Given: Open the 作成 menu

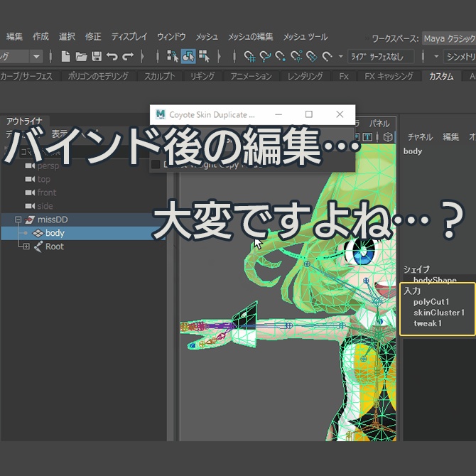Looking at the screenshot, I should [40, 37].
